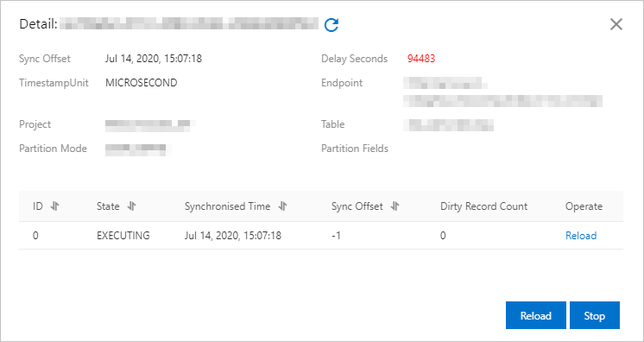
Task: Sort by Synchronised Time arrows
Action: pos(282,206)
